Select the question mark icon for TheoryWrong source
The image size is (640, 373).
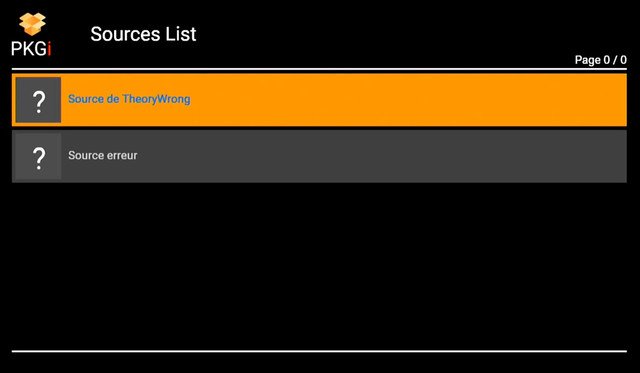[x=39, y=100]
